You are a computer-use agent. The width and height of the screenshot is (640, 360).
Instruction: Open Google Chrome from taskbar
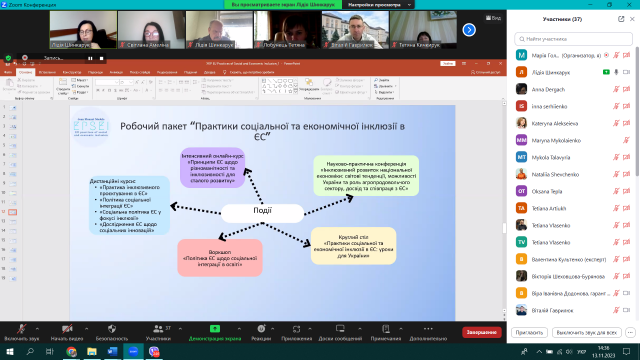[x=71, y=351]
